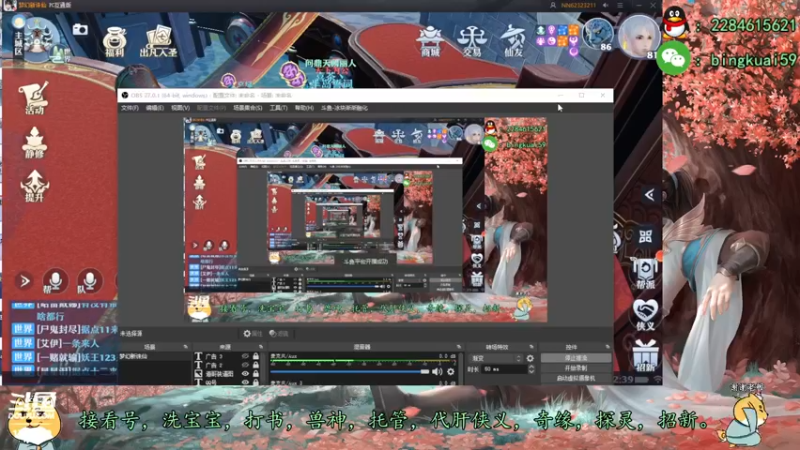Image resolution: width=800 pixels, height=450 pixels.
Task: Click the 广告 3 text source icon
Action: [198, 356]
